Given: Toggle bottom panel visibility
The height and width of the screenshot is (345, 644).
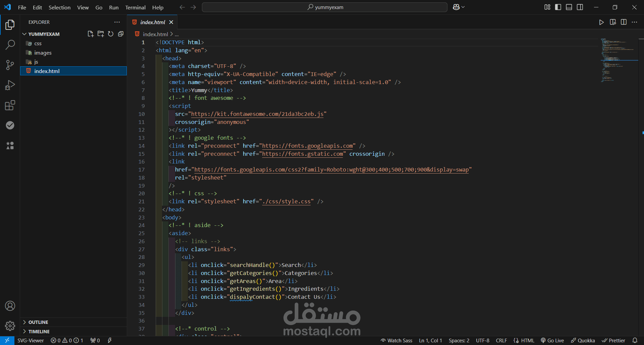Looking at the screenshot, I should point(569,7).
